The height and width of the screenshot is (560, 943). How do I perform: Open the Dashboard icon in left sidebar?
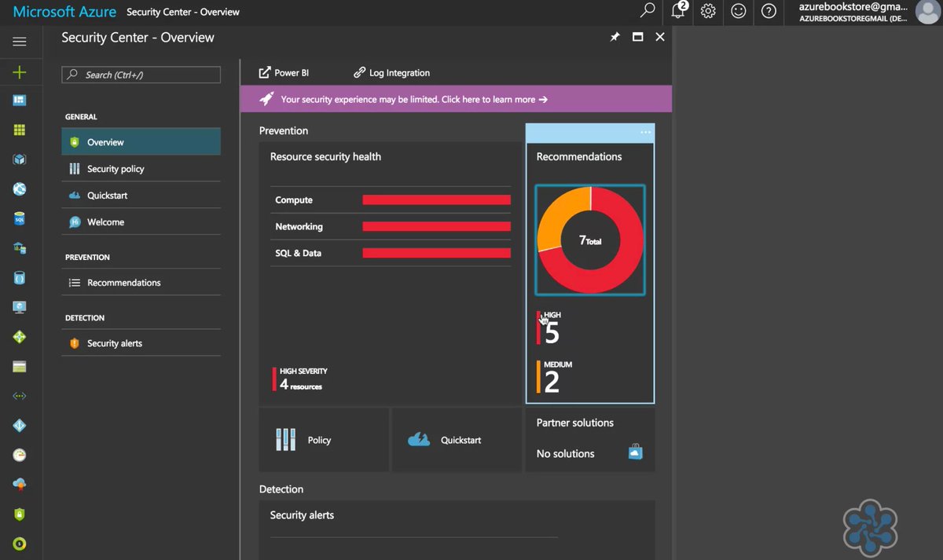point(20,101)
